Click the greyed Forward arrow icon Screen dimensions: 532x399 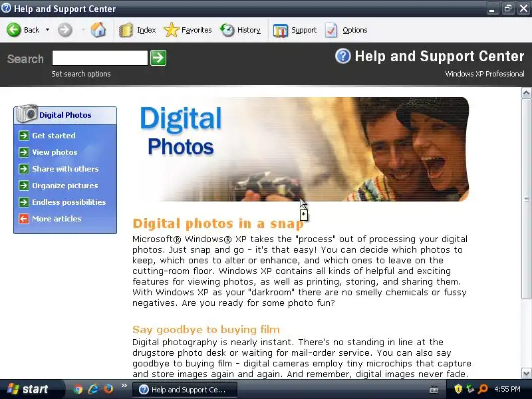tap(65, 30)
